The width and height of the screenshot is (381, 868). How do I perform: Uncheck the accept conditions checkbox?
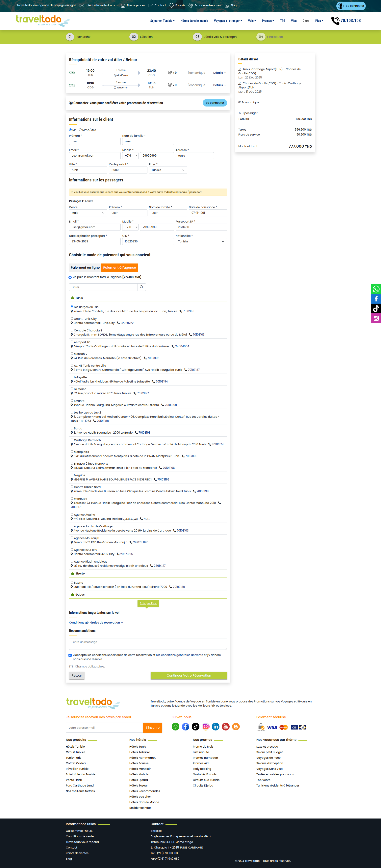click(x=70, y=655)
